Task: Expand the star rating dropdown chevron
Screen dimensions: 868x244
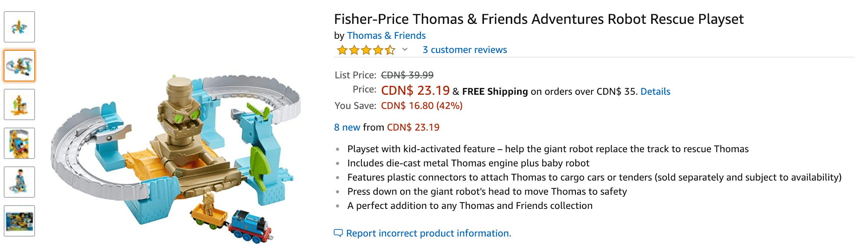Action: pos(405,50)
